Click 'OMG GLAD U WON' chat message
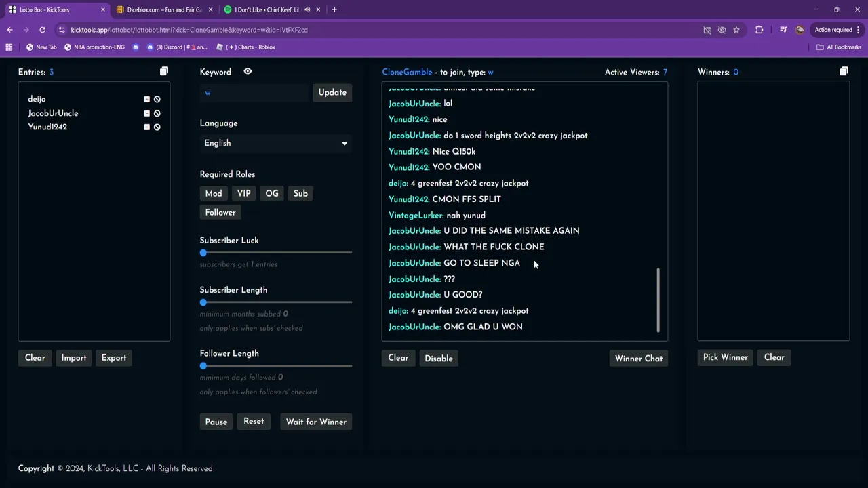 (483, 327)
